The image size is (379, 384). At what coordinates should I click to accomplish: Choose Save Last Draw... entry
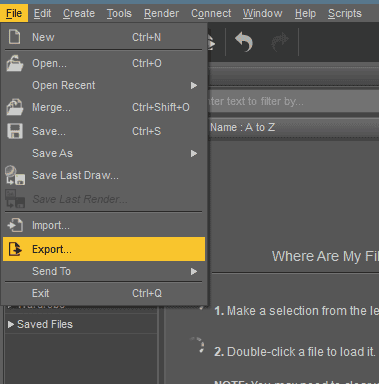coord(104,175)
